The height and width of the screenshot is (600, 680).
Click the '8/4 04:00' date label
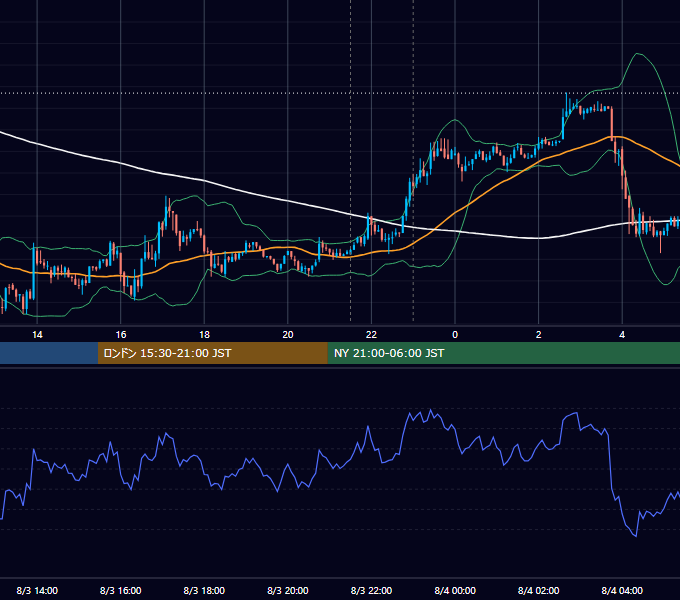click(x=622, y=590)
